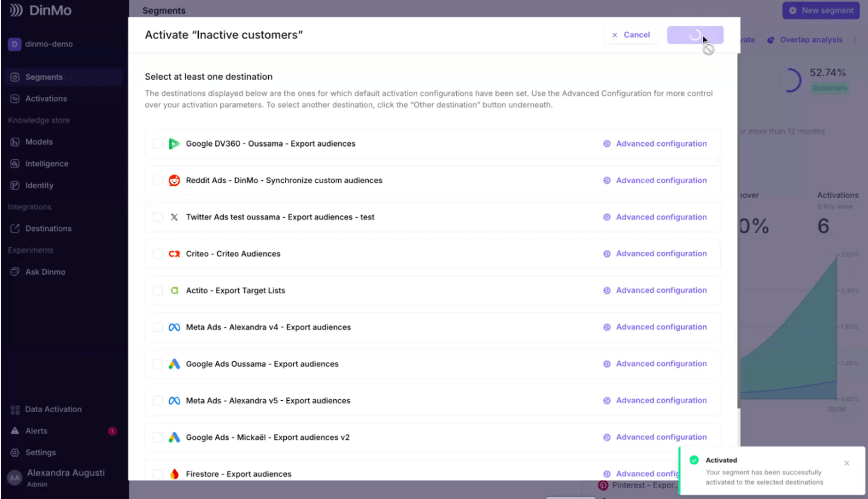Open the dinmo-demo workspace switcher

pos(40,44)
